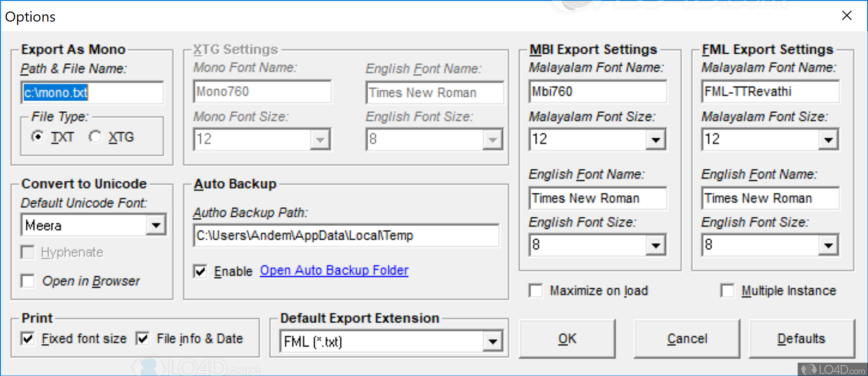Check the Maximize on load option
The width and height of the screenshot is (868, 376).
tap(536, 291)
